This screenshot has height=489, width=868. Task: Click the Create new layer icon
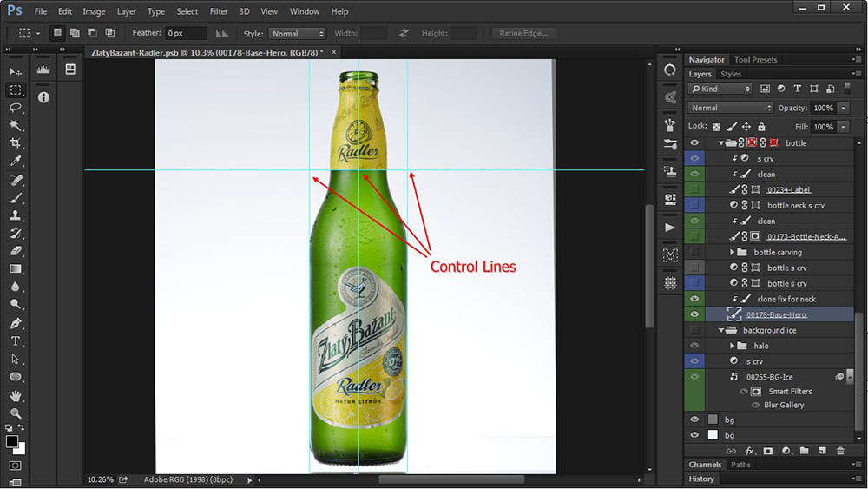[x=822, y=451]
